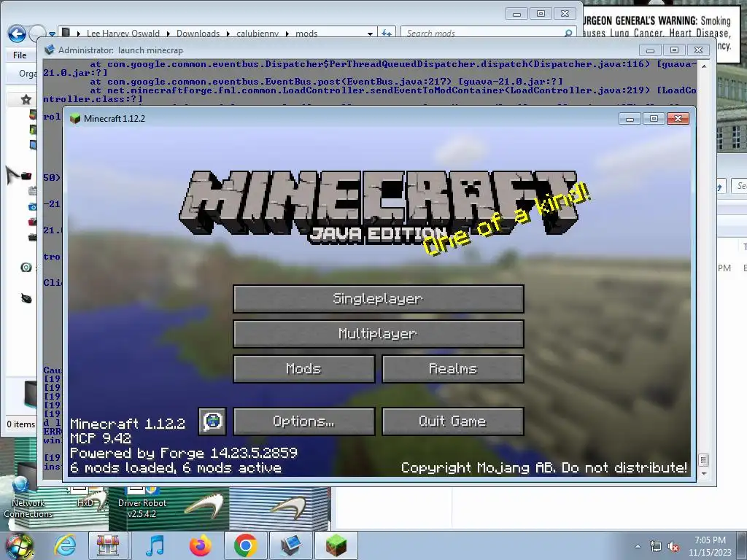The height and width of the screenshot is (560, 747).
Task: Select the Minecraft grass block taskbar icon
Action: click(336, 545)
